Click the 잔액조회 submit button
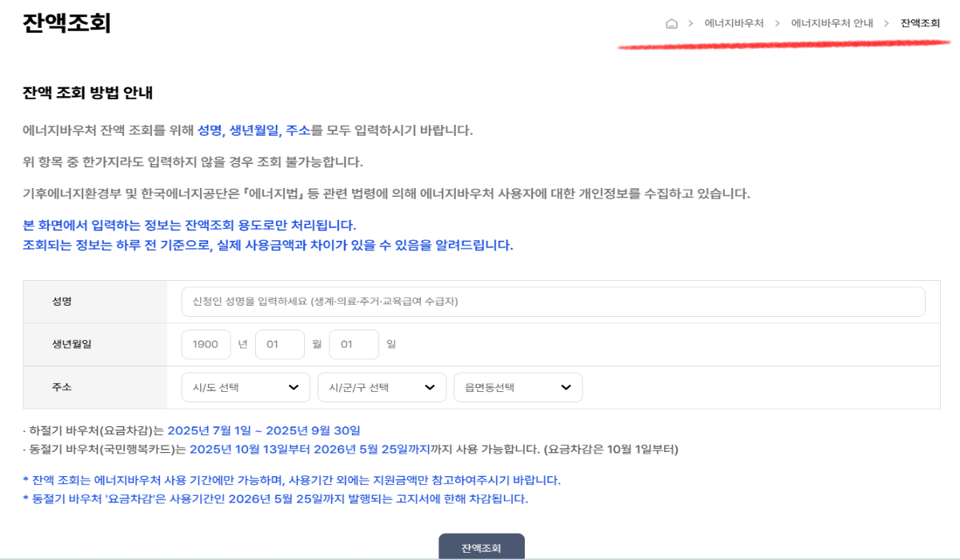This screenshot has width=960, height=560. coord(482,547)
